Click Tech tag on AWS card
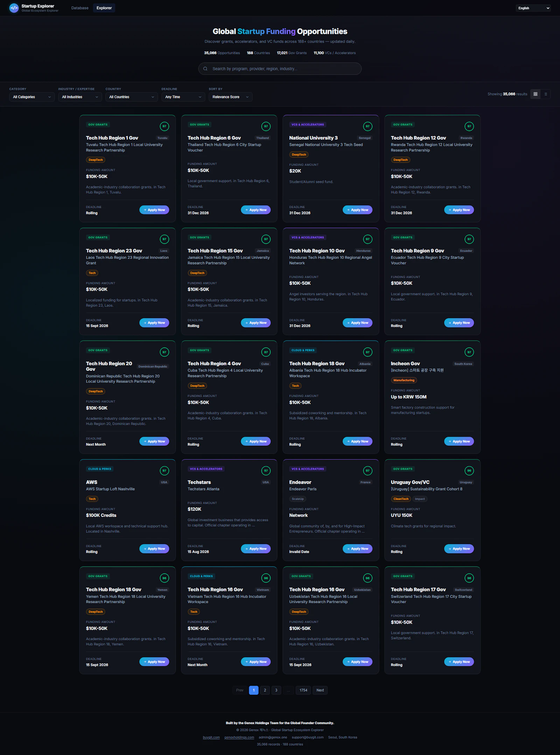Viewport: 560px width, 755px height. (x=92, y=499)
